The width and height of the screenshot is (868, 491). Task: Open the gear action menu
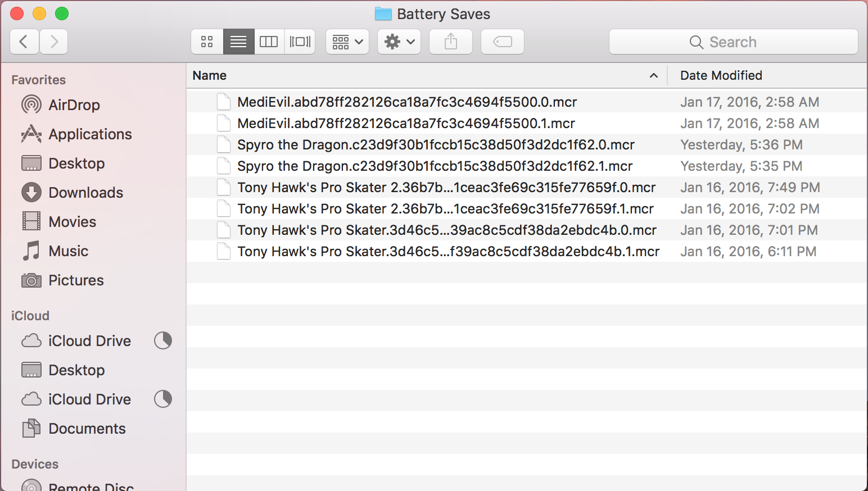[399, 42]
